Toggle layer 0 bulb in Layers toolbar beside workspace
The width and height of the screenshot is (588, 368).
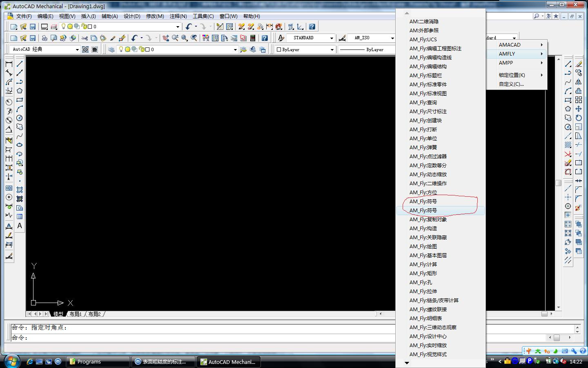point(121,49)
